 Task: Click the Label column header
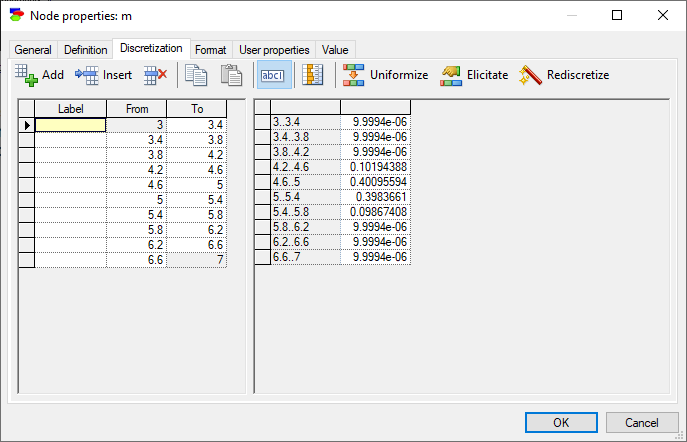[x=71, y=109]
